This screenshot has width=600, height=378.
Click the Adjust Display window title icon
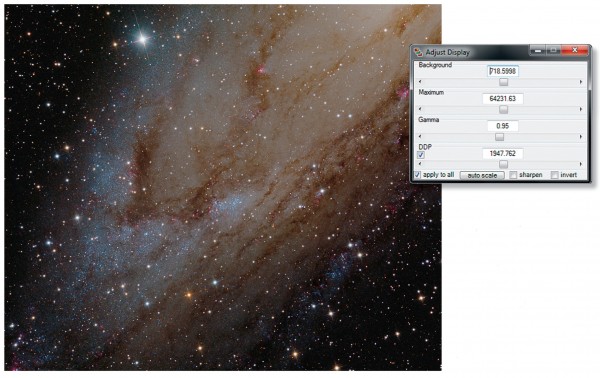419,52
